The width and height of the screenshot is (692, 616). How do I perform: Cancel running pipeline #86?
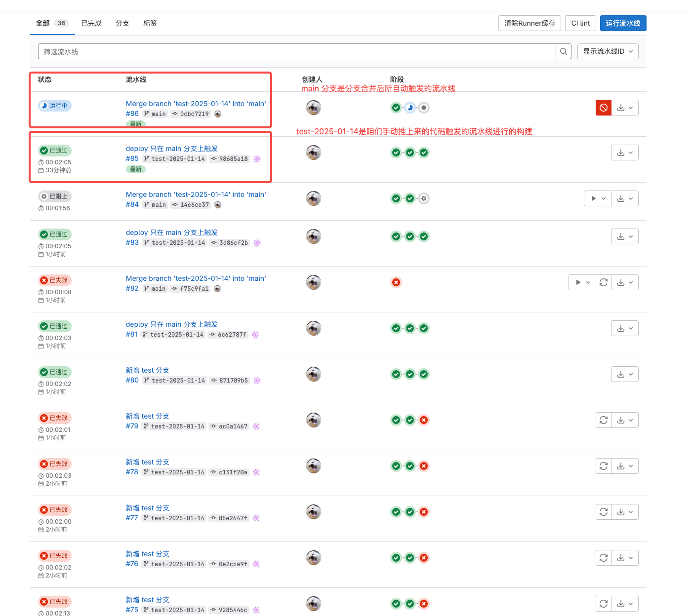(604, 108)
